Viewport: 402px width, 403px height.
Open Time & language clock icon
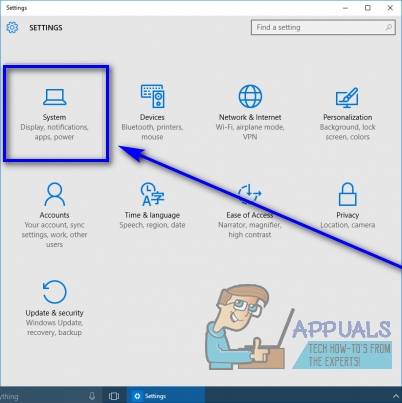(152, 194)
